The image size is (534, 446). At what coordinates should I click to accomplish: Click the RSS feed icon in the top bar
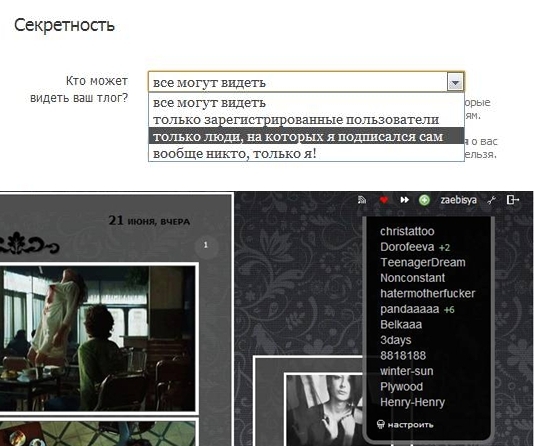tap(362, 200)
